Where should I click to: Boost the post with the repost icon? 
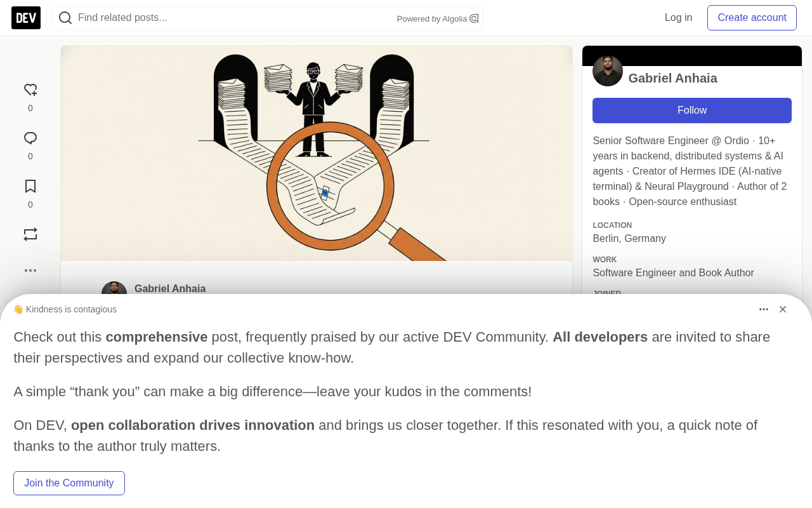click(30, 235)
